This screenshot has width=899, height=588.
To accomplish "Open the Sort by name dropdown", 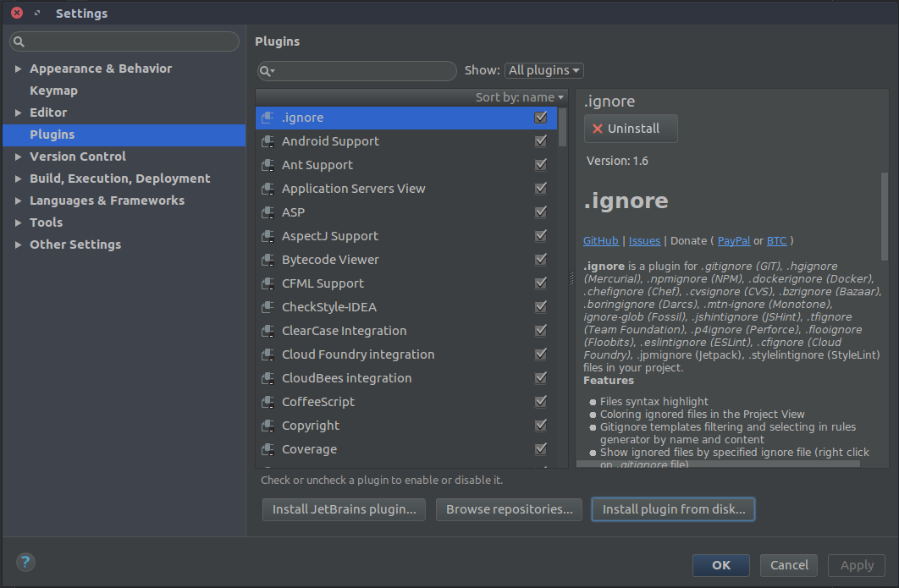I will (x=519, y=97).
